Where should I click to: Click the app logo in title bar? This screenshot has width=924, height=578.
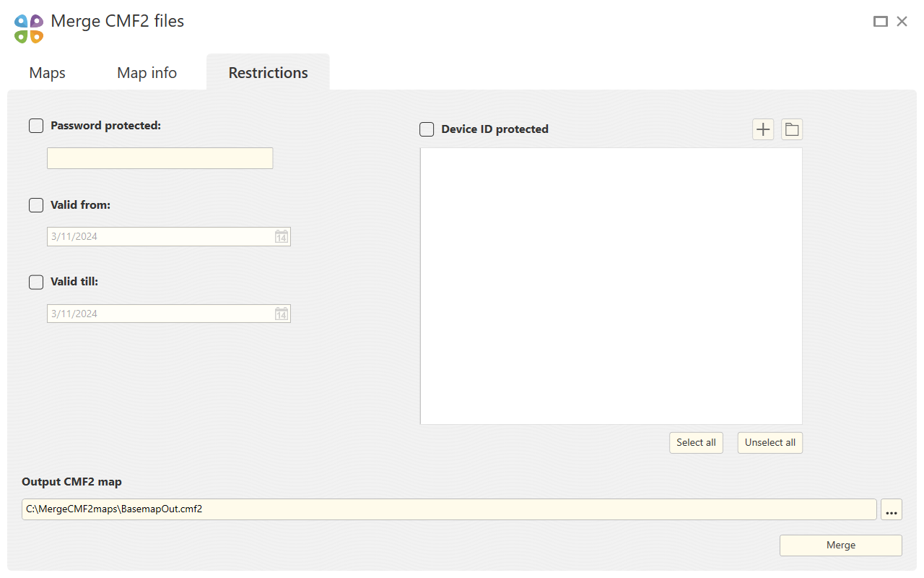29,29
